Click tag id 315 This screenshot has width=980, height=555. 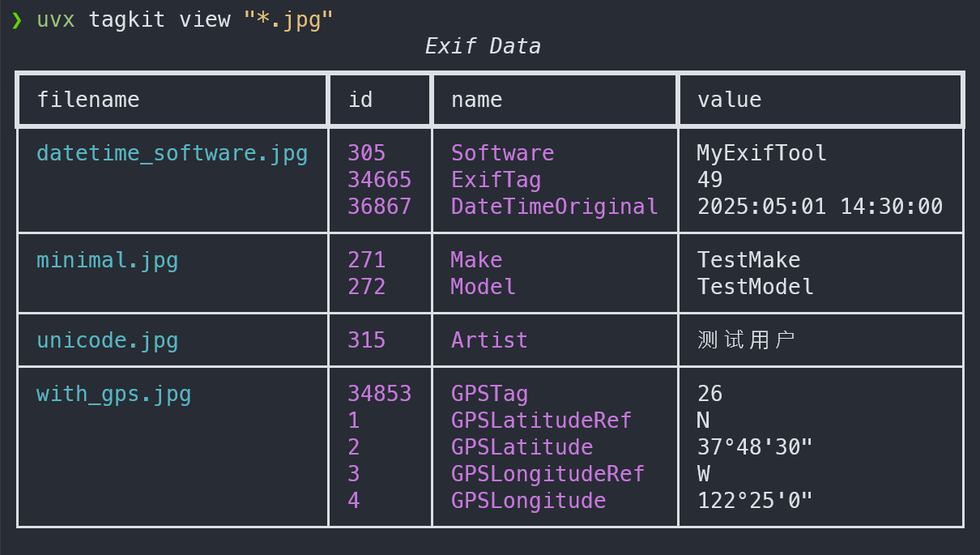coord(367,340)
